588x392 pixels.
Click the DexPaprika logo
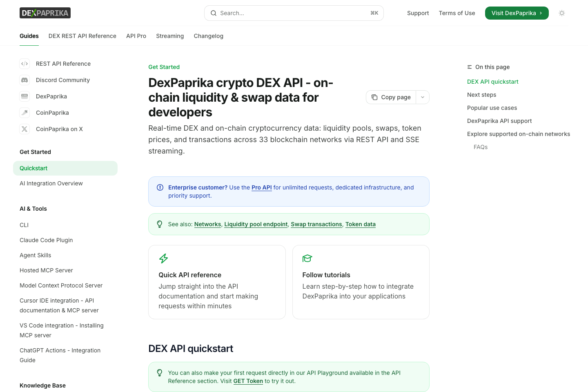pos(45,13)
